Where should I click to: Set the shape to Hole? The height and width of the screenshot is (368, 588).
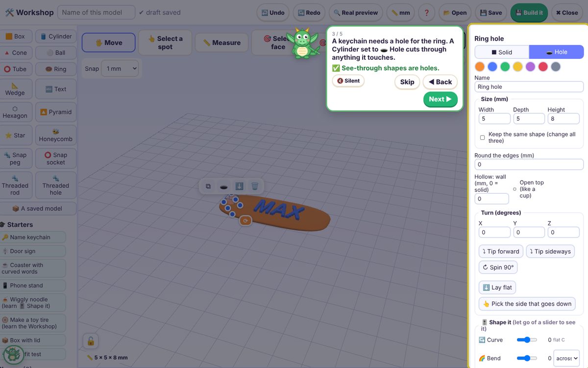(x=556, y=52)
